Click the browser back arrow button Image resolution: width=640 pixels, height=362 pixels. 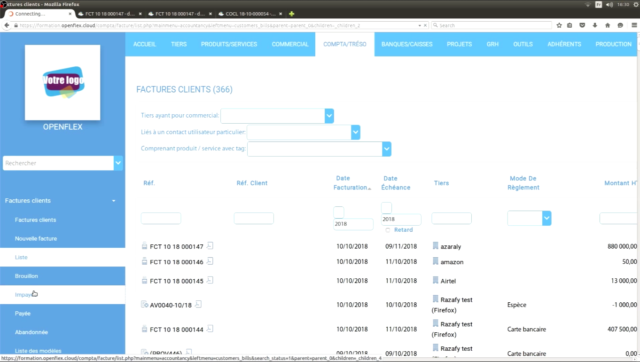pos(7,25)
